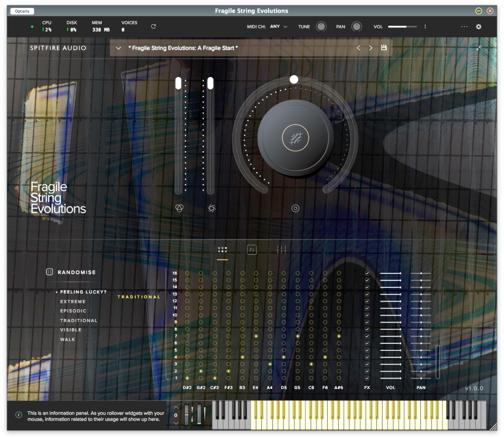Toggle FX checkbox for row 16
504x439 pixels.
(367, 273)
